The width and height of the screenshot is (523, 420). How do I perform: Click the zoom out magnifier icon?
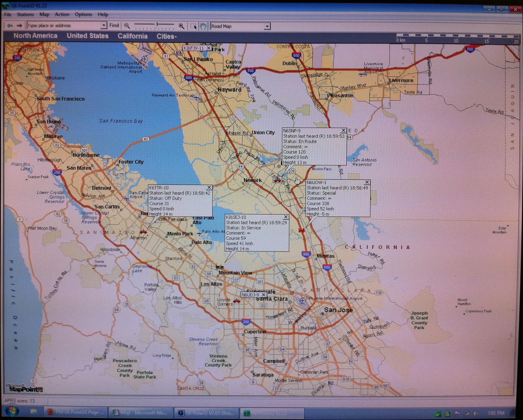127,26
